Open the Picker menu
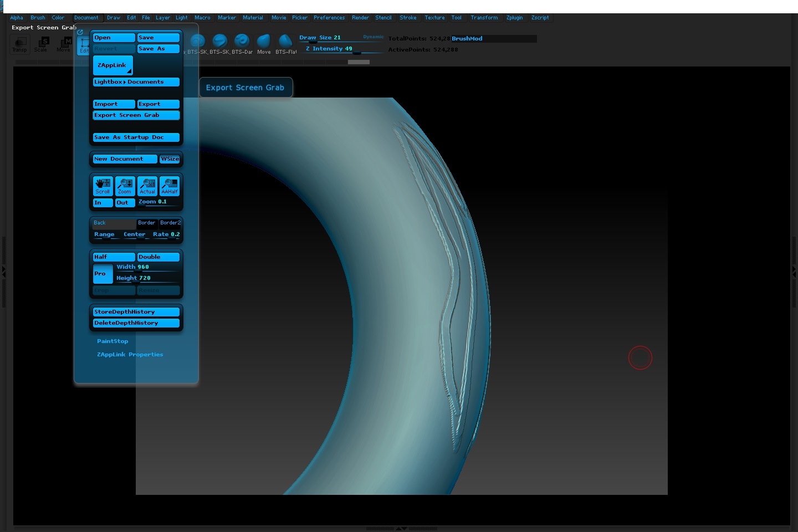 click(300, 18)
